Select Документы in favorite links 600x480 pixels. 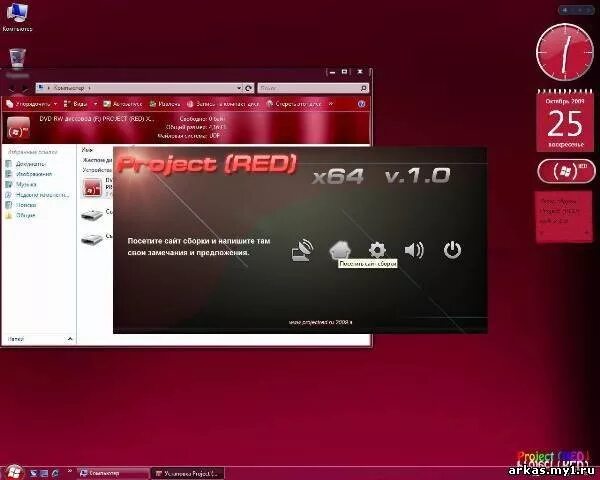tap(26, 164)
